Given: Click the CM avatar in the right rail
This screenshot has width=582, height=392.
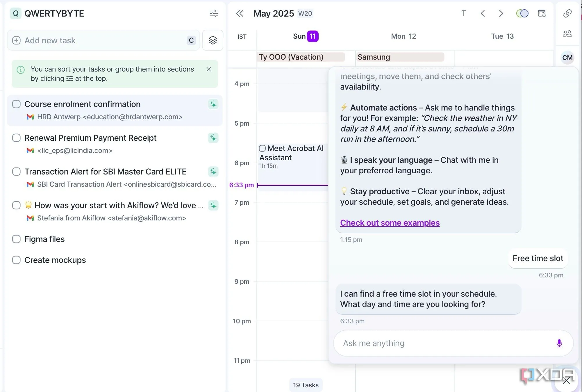Looking at the screenshot, I should click(567, 58).
